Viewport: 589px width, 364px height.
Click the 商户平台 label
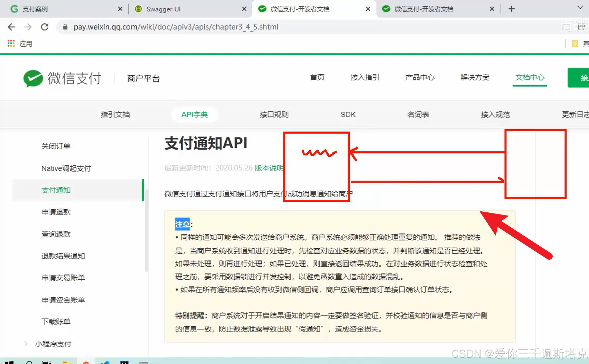143,79
